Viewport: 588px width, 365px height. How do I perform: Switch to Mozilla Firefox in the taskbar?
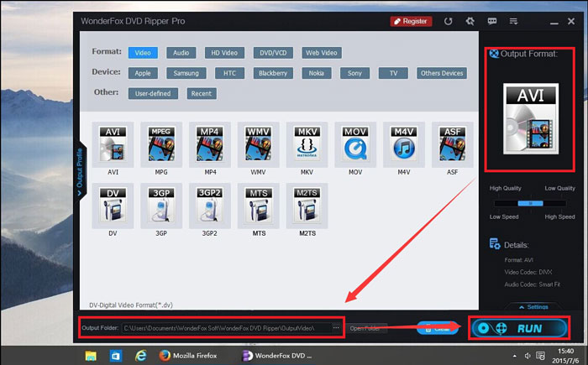pos(187,356)
